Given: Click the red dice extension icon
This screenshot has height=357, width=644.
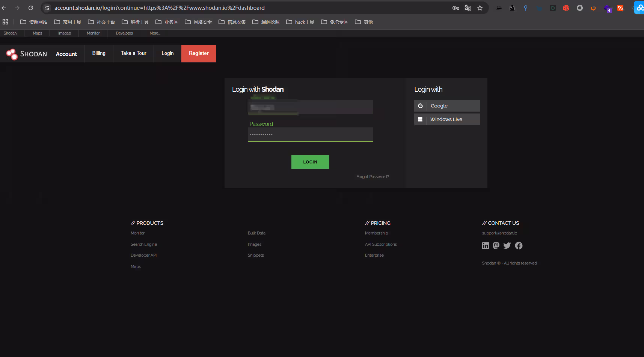Looking at the screenshot, I should point(566,8).
